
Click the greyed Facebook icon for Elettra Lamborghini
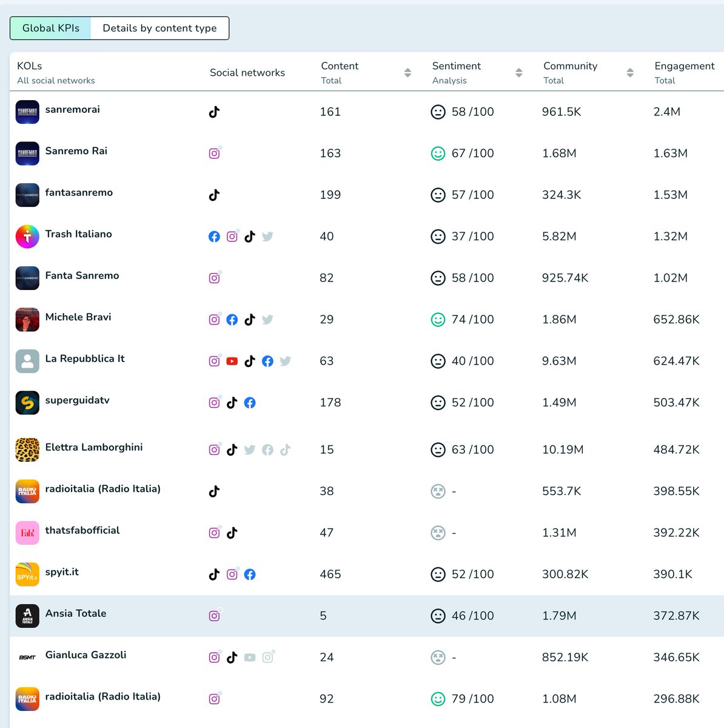[x=267, y=450]
